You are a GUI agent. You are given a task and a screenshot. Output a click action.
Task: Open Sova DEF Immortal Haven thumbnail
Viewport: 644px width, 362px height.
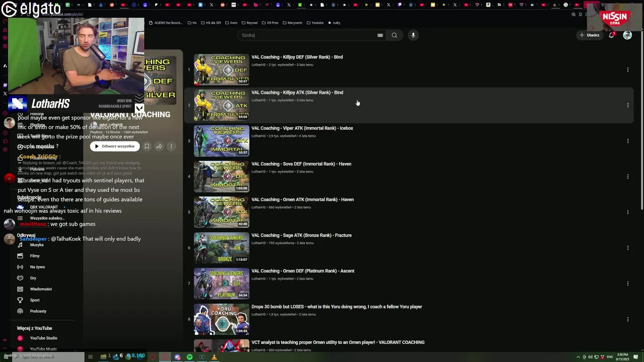coord(221,176)
